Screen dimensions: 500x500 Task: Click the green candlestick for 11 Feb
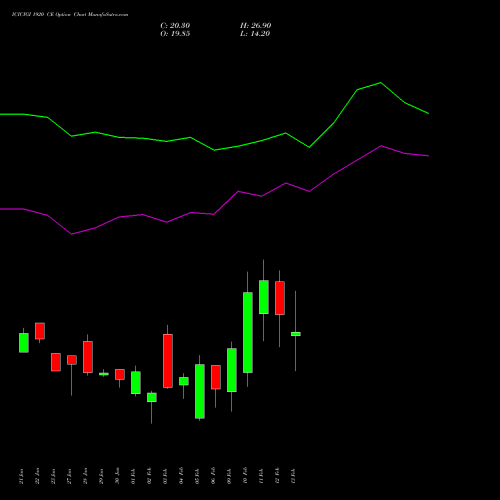[x=264, y=297]
